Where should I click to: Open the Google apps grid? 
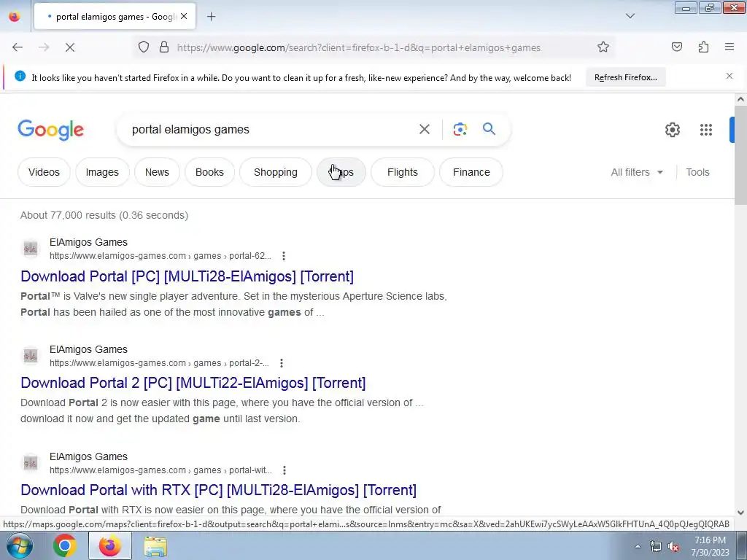pos(706,130)
